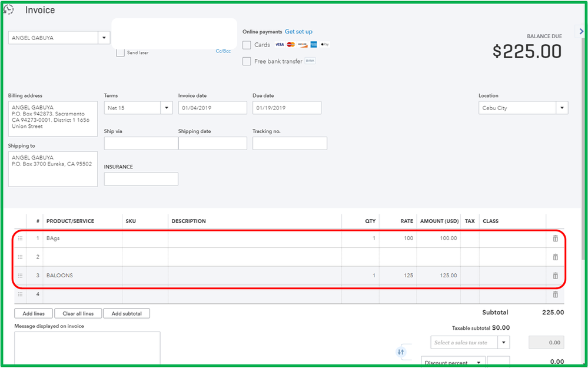Click the PRODUCT/SERVICE column header
This screenshot has width=588, height=368.
[70, 221]
